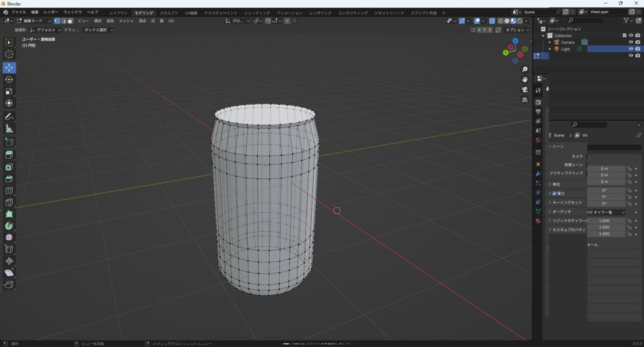This screenshot has height=347, width=644.
Task: Switch to rendered viewport shading
Action: pos(519,21)
